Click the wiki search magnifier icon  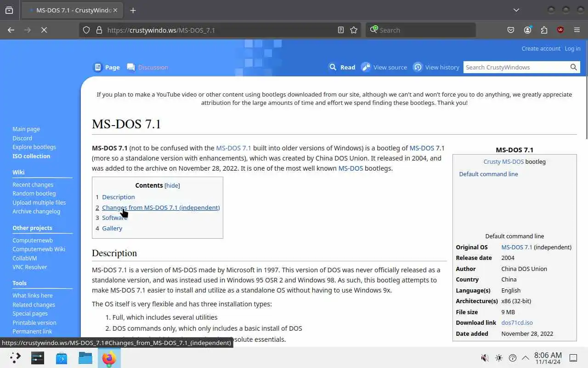click(x=574, y=67)
